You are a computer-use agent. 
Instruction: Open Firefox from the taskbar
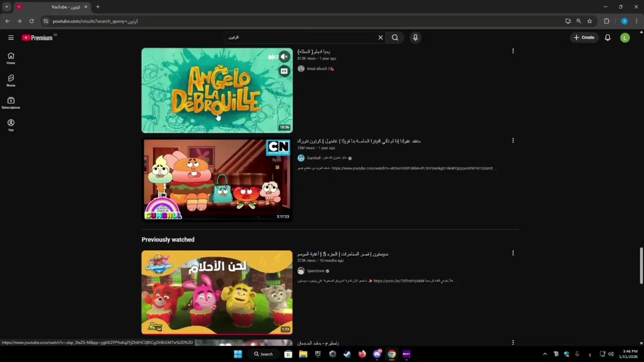click(362, 354)
